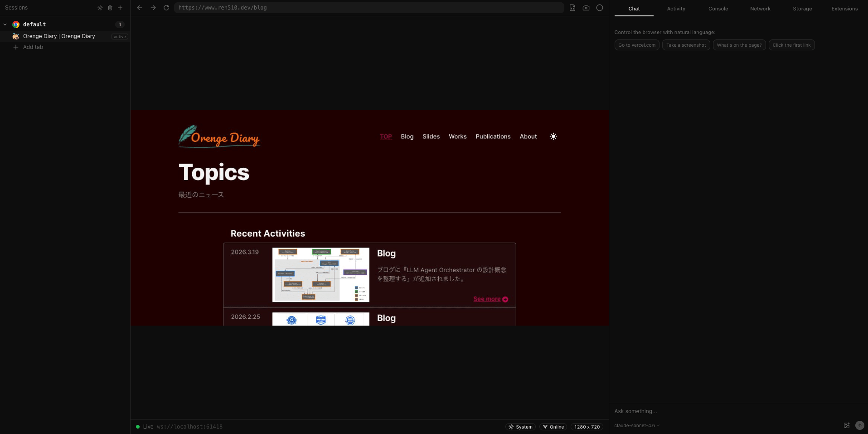Click the session tab count badge 1
This screenshot has height=434, width=868.
pyautogui.click(x=120, y=24)
